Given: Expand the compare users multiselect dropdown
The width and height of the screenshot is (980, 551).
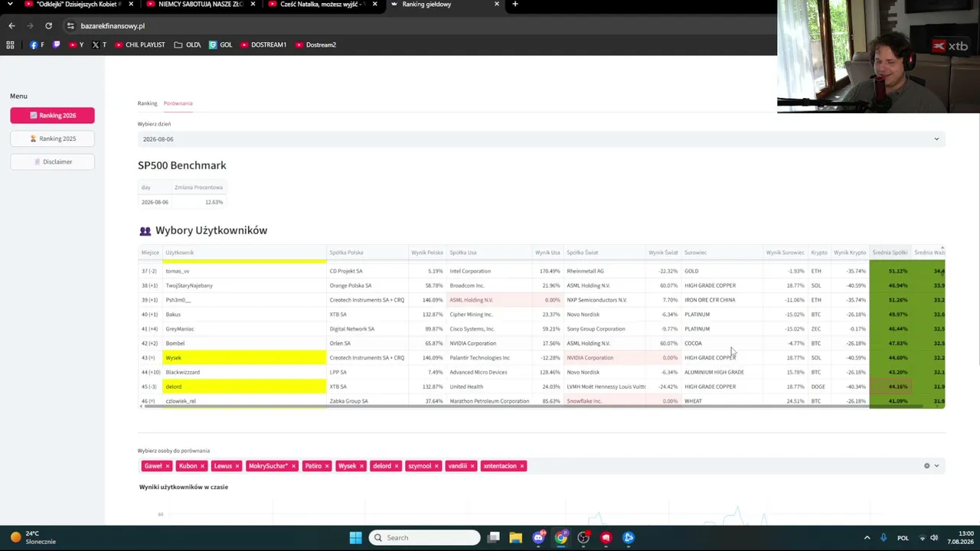Looking at the screenshot, I should click(936, 466).
